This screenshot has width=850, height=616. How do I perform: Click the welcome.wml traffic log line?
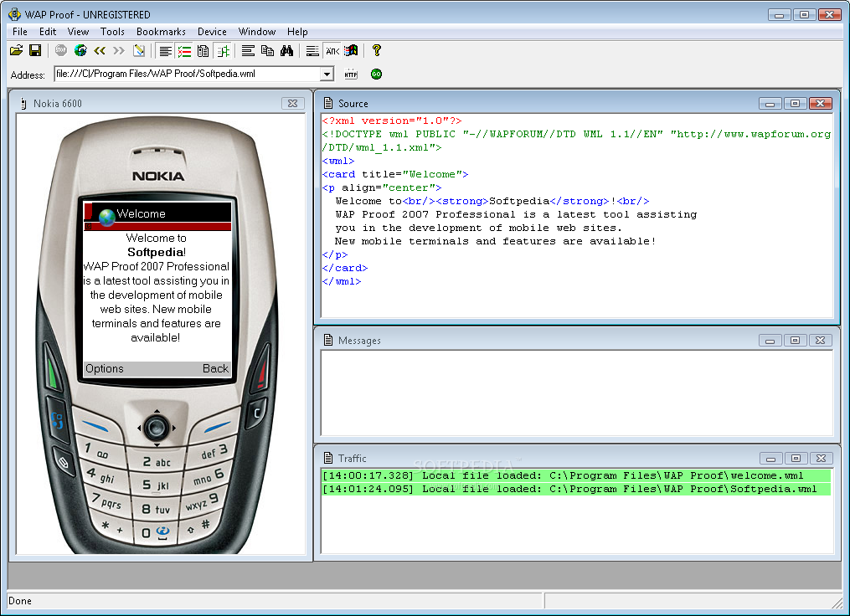575,475
